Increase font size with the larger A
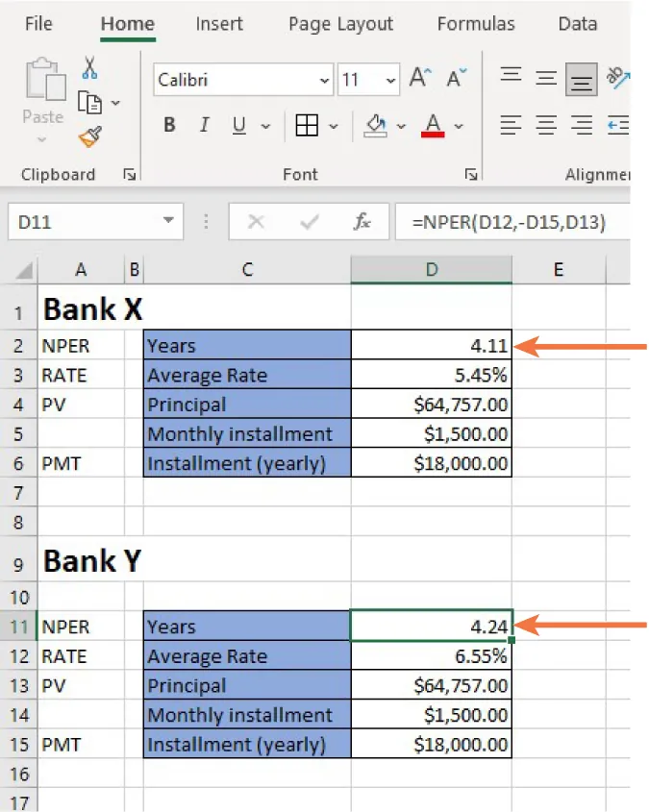Screen dimensions: 649x812 pos(420,79)
